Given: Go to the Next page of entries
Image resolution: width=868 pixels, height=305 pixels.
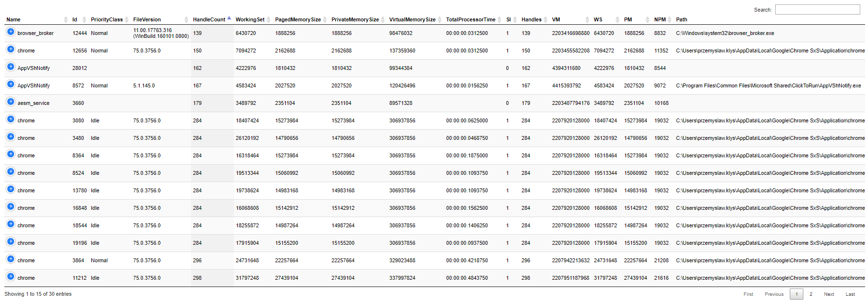Looking at the screenshot, I should point(829,294).
